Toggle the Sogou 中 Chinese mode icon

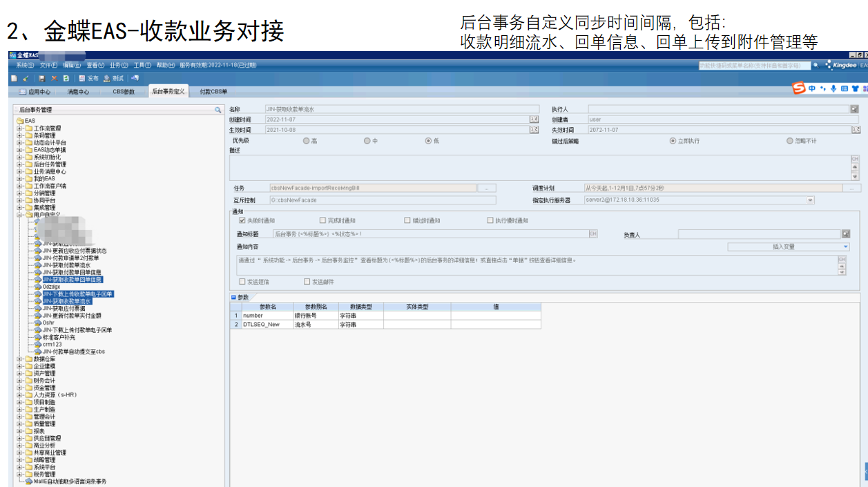[812, 88]
